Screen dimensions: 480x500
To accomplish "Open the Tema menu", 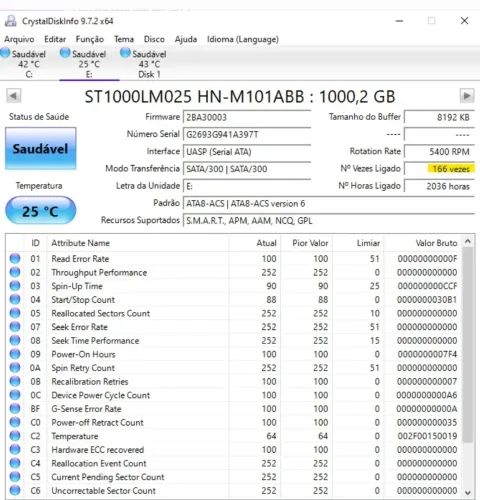I will [124, 39].
